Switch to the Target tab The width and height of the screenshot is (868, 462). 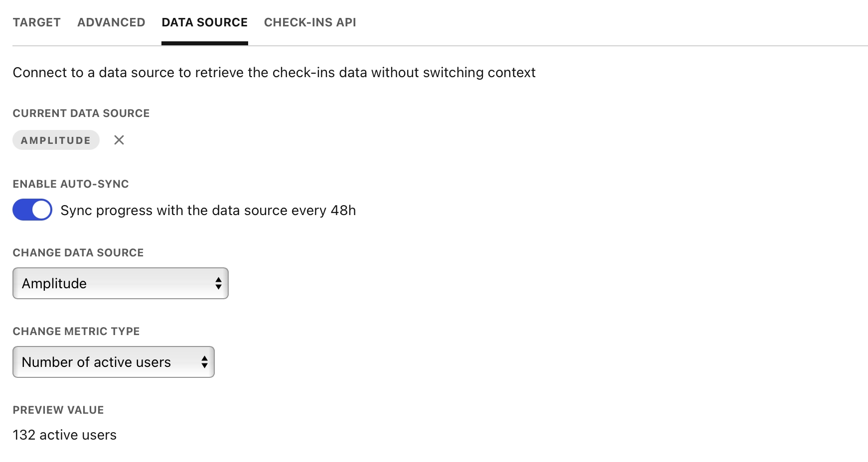click(x=37, y=22)
